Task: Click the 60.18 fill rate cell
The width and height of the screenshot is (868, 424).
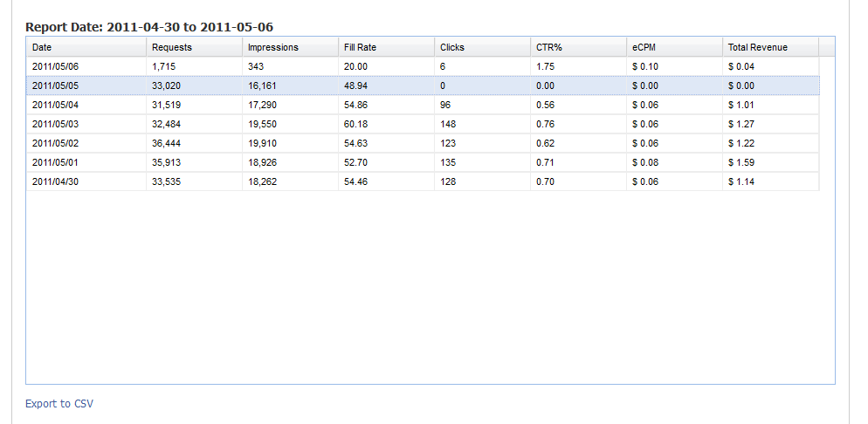Action: click(355, 124)
